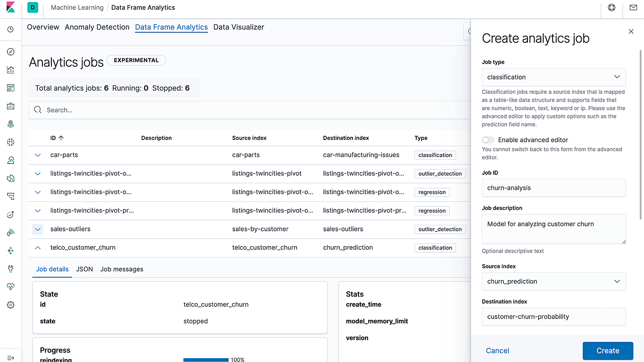
Task: Click the Kibana logo in the top left
Action: tap(10, 7)
